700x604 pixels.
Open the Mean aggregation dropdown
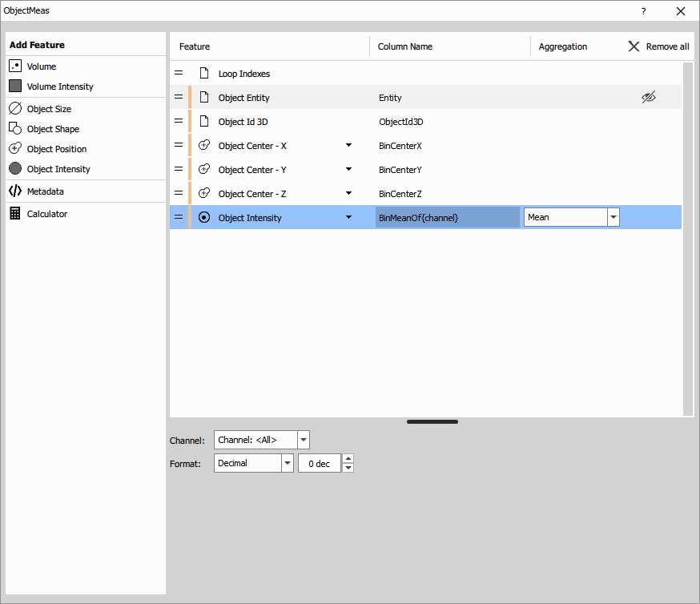[613, 217]
